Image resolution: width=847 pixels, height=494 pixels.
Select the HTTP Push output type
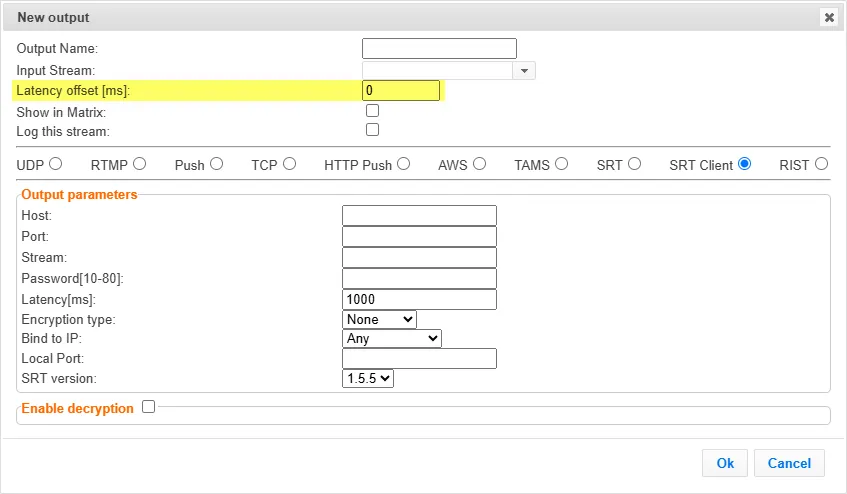tap(404, 164)
